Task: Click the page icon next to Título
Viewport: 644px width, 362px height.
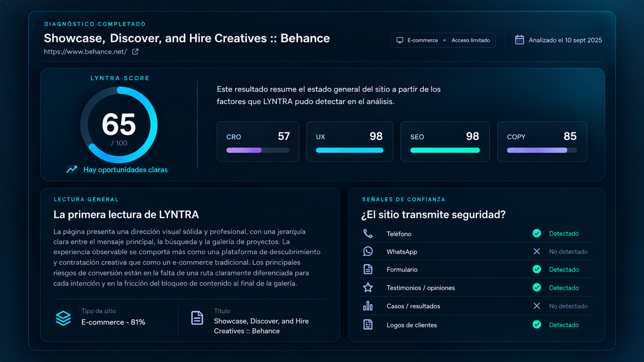Action: pyautogui.click(x=197, y=318)
